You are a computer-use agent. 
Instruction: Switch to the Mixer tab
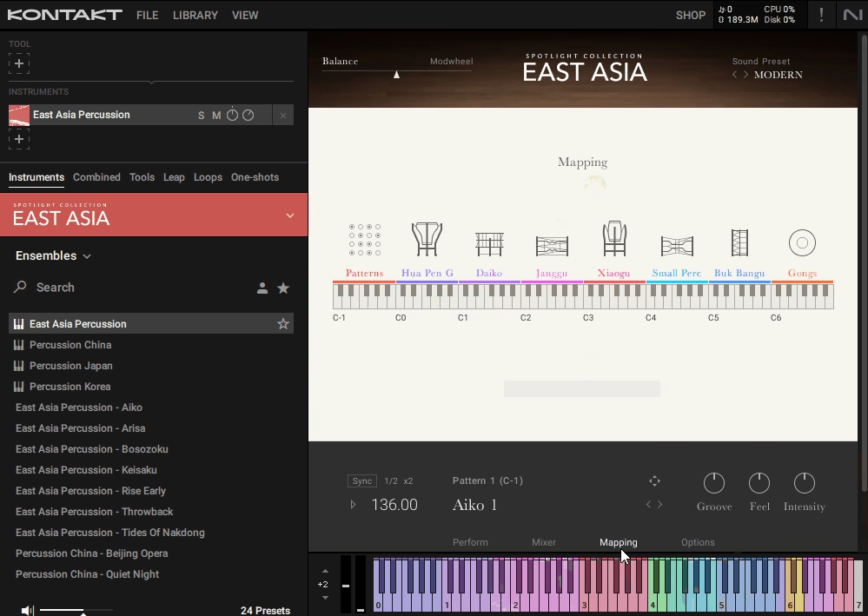click(543, 541)
